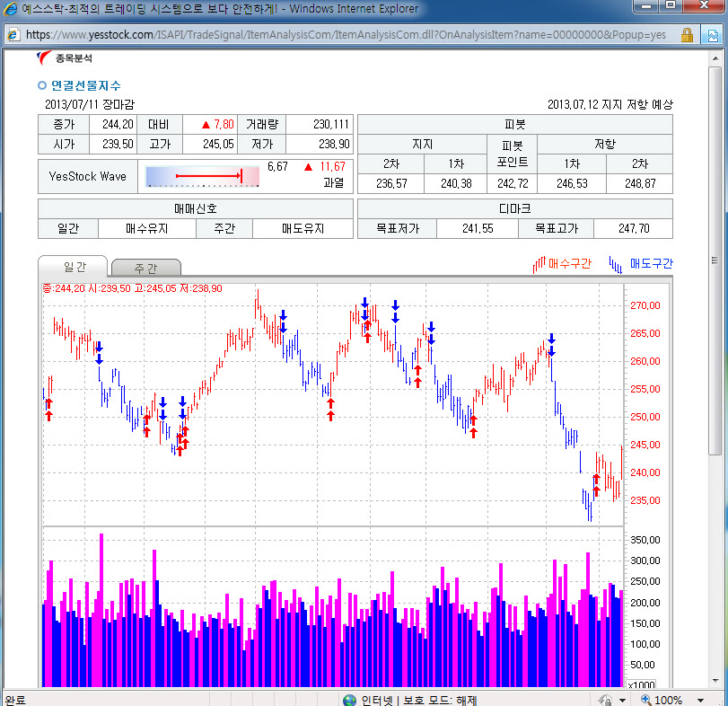Click the 연결선물지수 heading text
Viewport: 728px width, 706px height.
86,85
